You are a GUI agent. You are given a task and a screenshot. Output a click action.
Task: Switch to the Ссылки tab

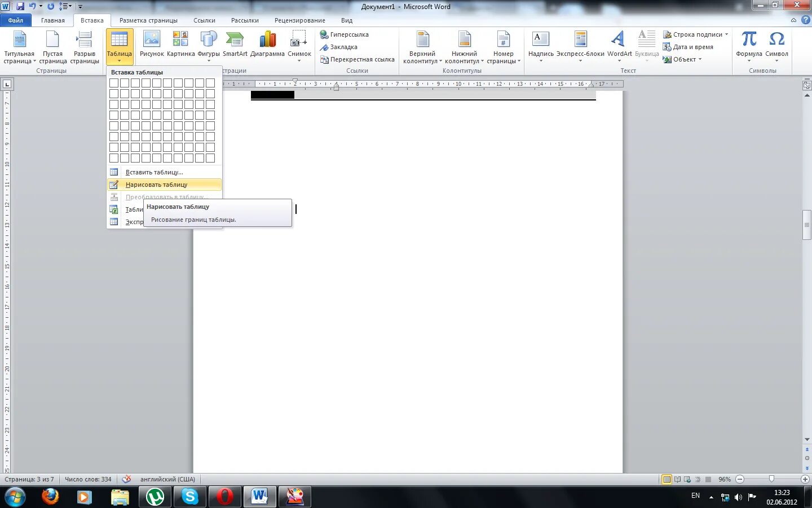coord(204,20)
